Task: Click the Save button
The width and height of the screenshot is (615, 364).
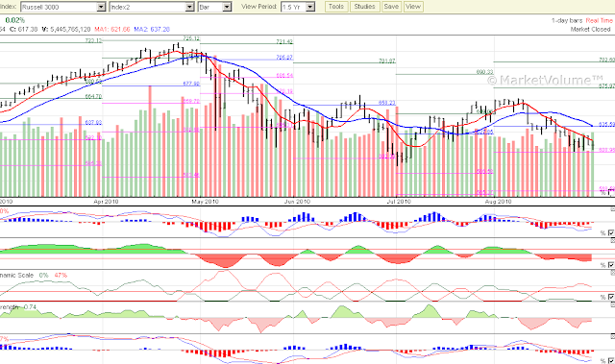Action: pyautogui.click(x=391, y=7)
